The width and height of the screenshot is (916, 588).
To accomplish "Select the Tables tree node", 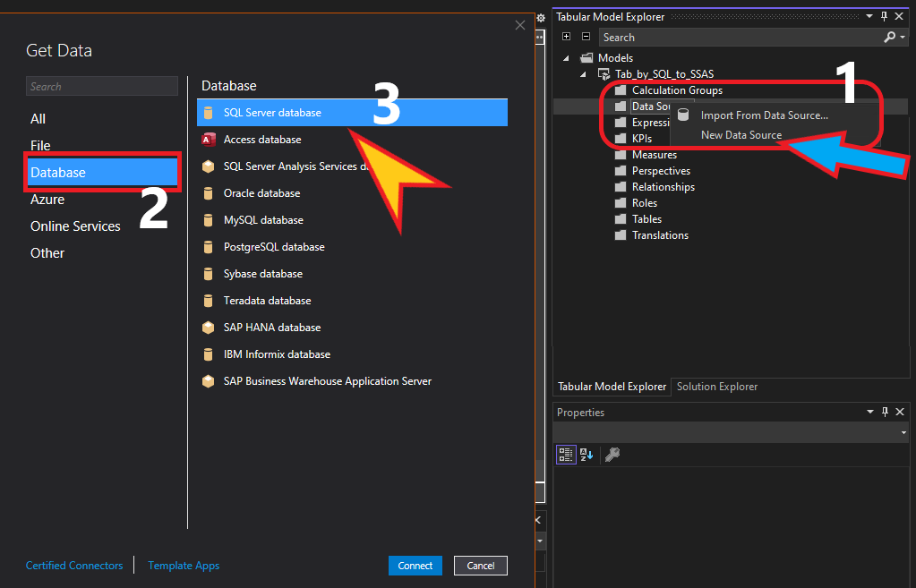I will coord(646,219).
